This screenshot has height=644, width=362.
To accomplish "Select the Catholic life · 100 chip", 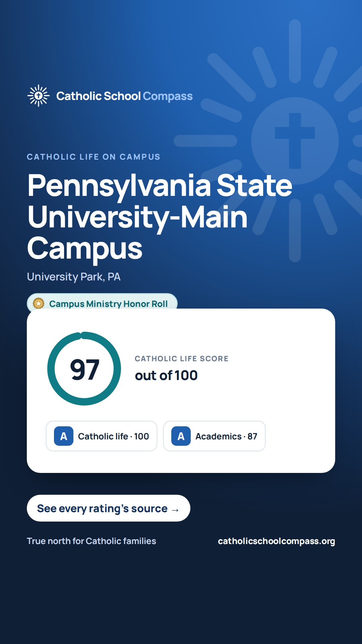I will pos(102,436).
